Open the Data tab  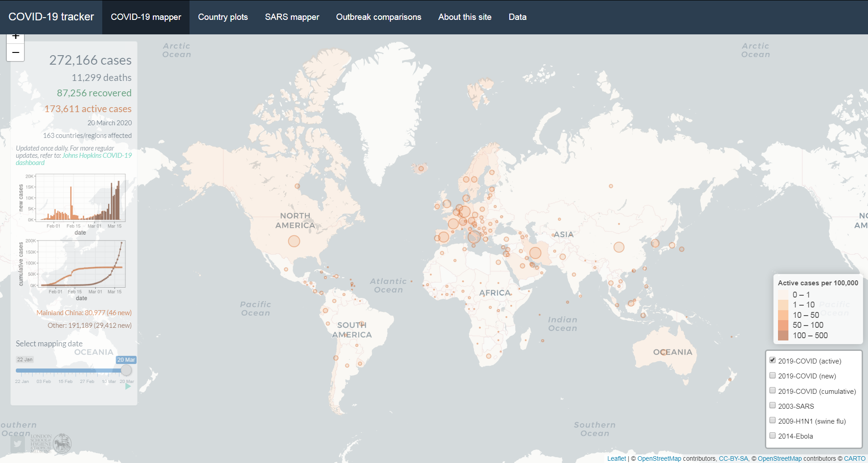[x=517, y=17]
